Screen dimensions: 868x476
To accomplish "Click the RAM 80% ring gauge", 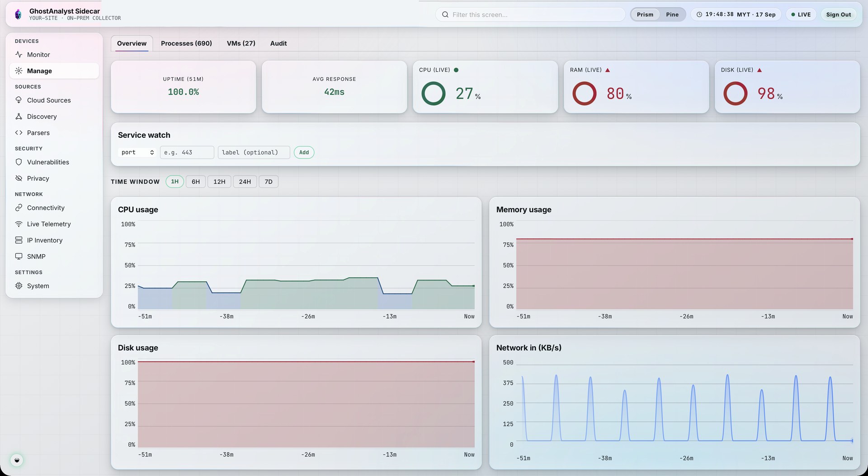I will tap(585, 93).
